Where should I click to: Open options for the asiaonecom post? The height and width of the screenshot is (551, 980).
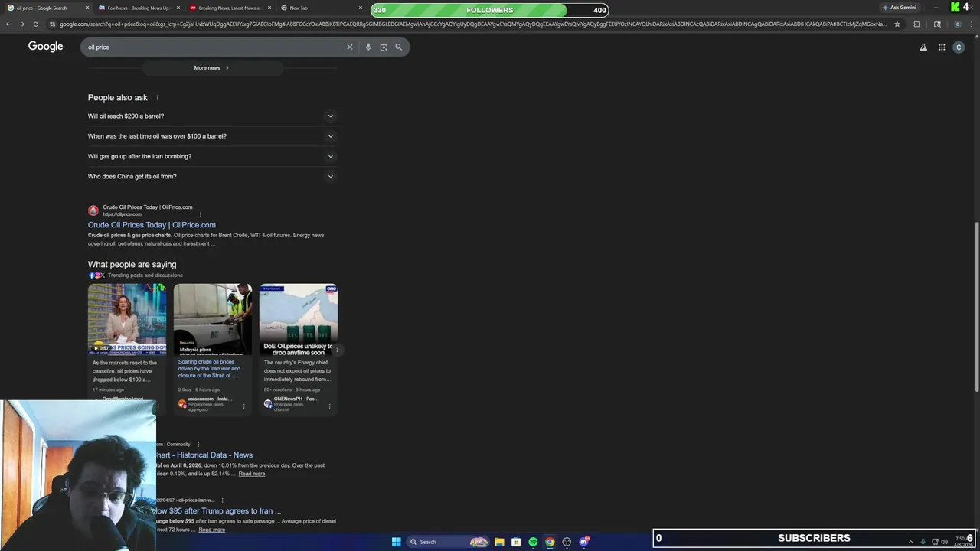pos(243,406)
